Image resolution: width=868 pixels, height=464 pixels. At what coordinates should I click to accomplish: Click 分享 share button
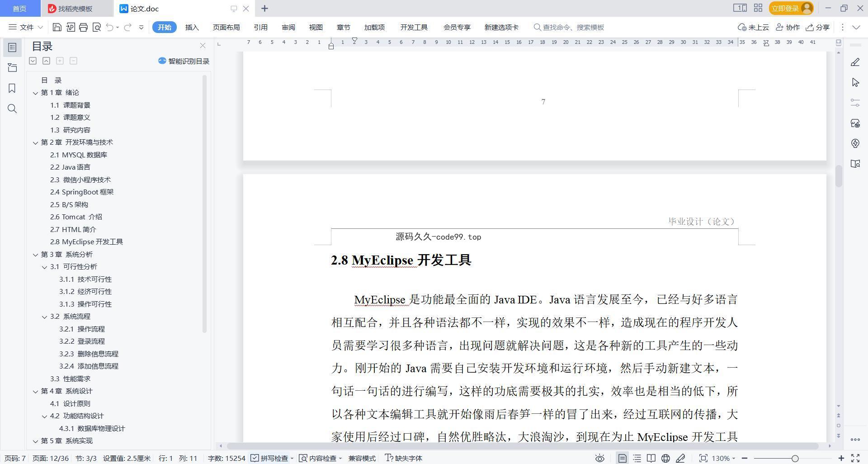817,27
